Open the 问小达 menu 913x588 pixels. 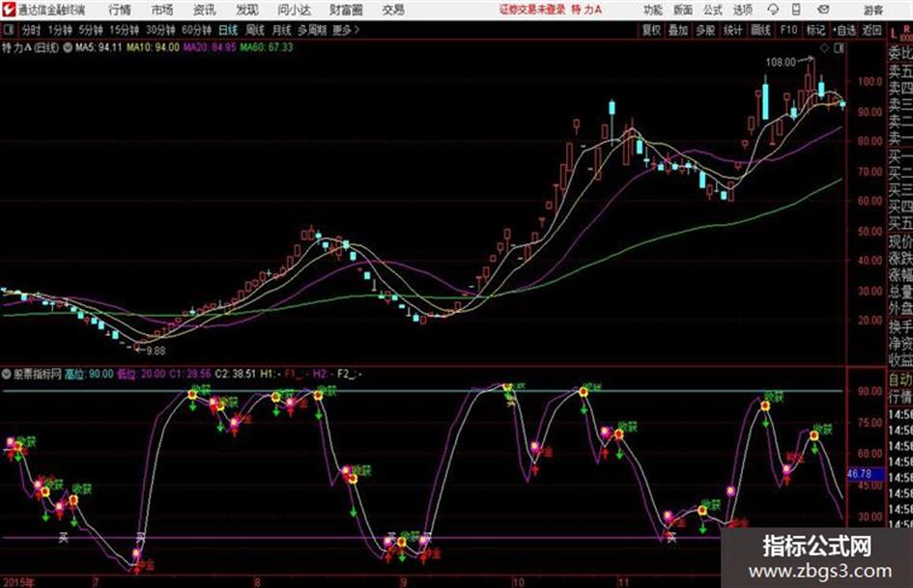[x=294, y=10]
